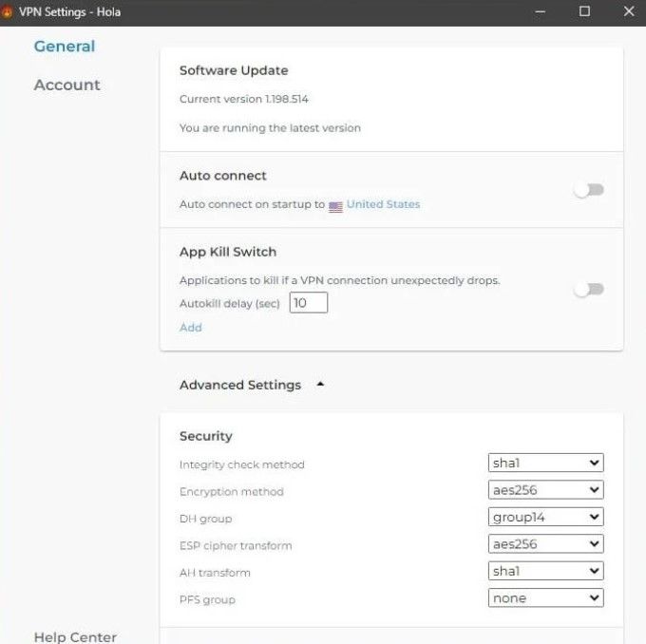Click the AH transform label

(x=215, y=573)
